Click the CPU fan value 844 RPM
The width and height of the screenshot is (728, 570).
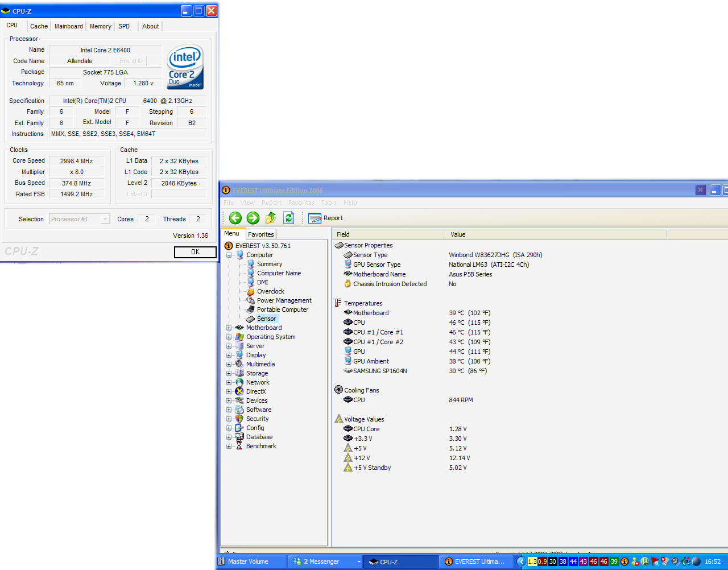461,400
